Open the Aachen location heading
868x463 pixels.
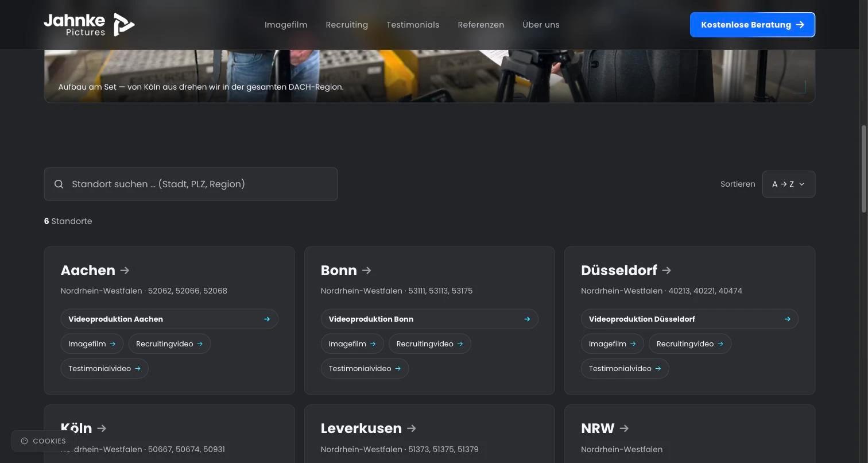click(88, 270)
